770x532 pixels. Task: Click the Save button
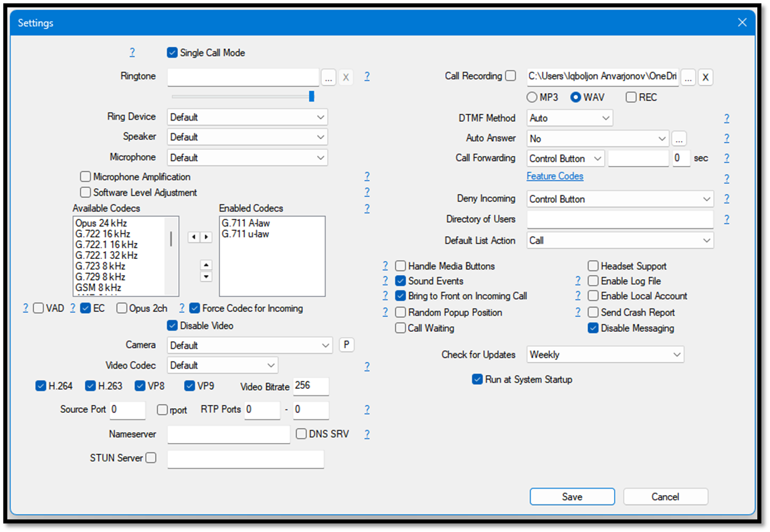pyautogui.click(x=572, y=497)
